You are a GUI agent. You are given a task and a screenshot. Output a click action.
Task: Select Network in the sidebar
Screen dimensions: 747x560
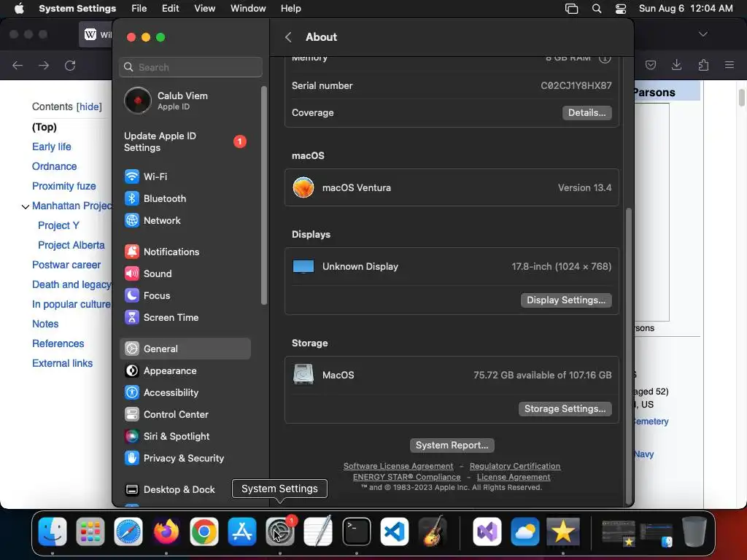(185, 220)
